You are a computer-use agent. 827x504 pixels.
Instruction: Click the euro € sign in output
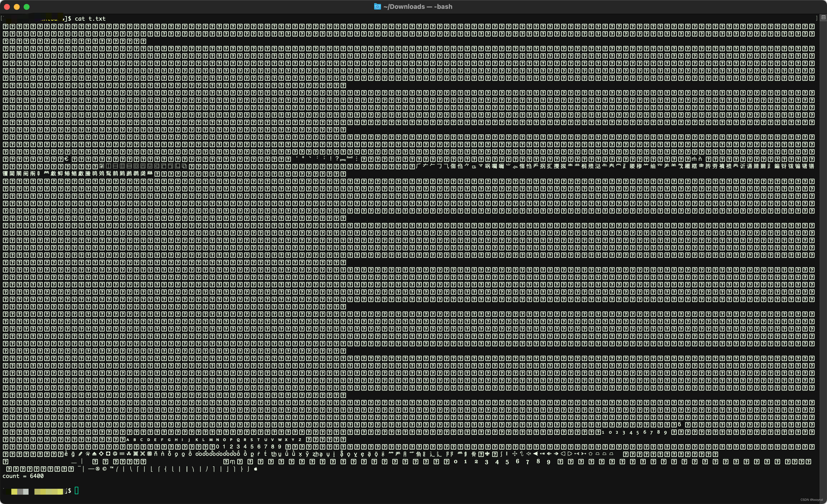[66, 159]
